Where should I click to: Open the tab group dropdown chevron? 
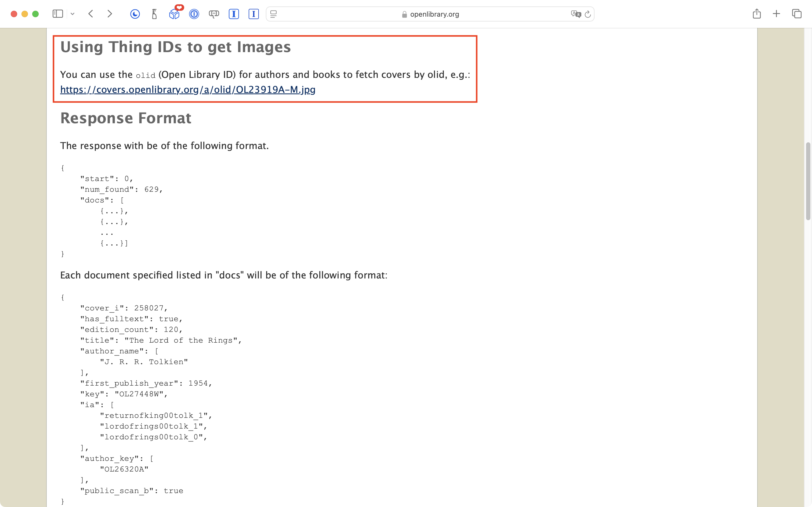point(73,14)
